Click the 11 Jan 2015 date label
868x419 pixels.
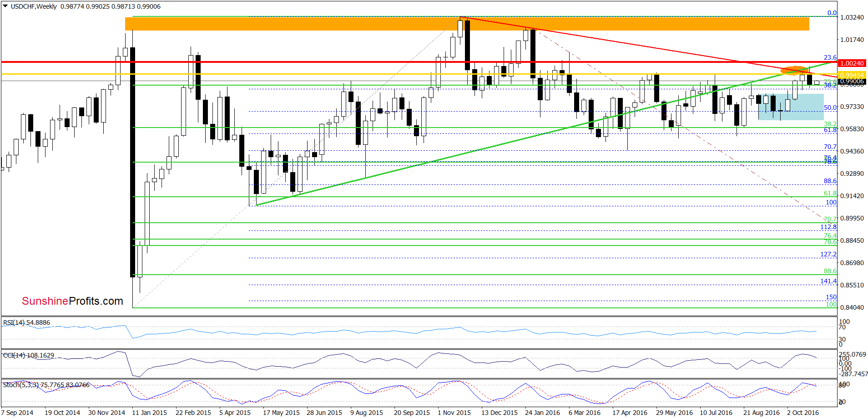coord(149,413)
